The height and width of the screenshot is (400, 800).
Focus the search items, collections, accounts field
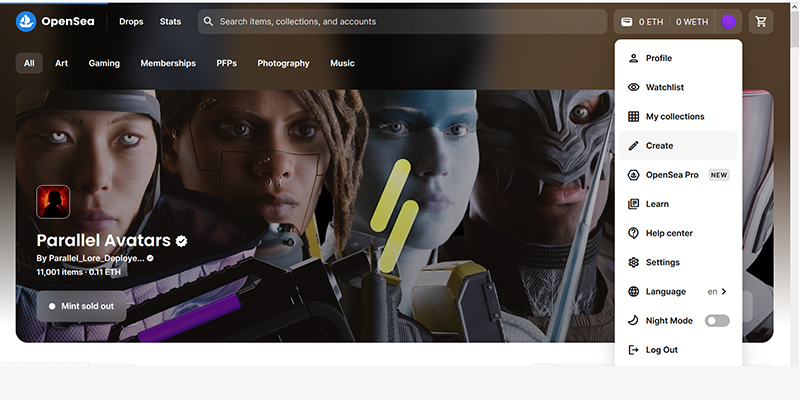[x=403, y=21]
